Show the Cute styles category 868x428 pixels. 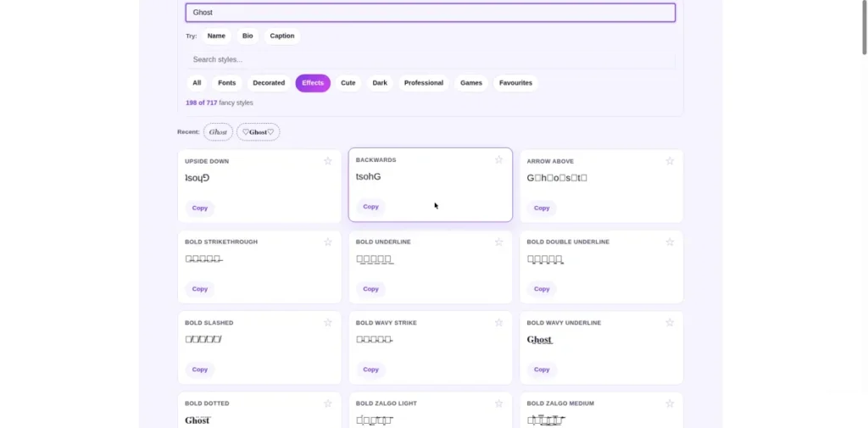coord(348,83)
